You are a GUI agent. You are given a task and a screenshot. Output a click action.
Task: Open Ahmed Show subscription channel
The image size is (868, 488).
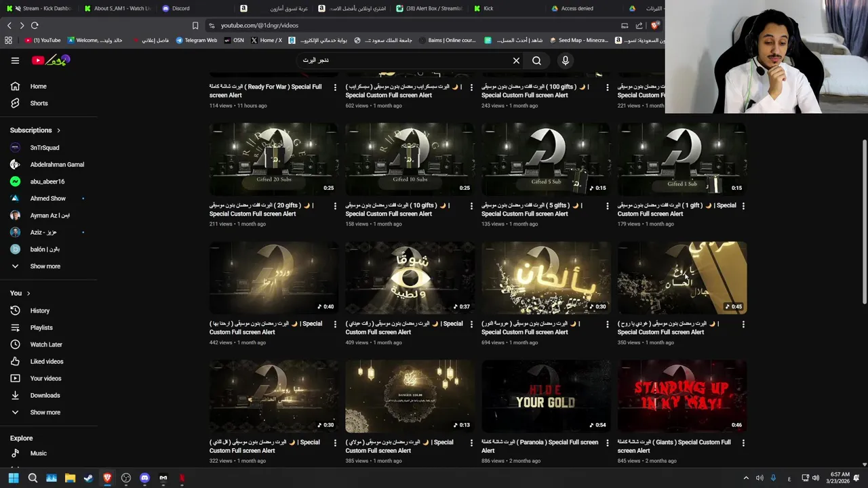(x=48, y=198)
